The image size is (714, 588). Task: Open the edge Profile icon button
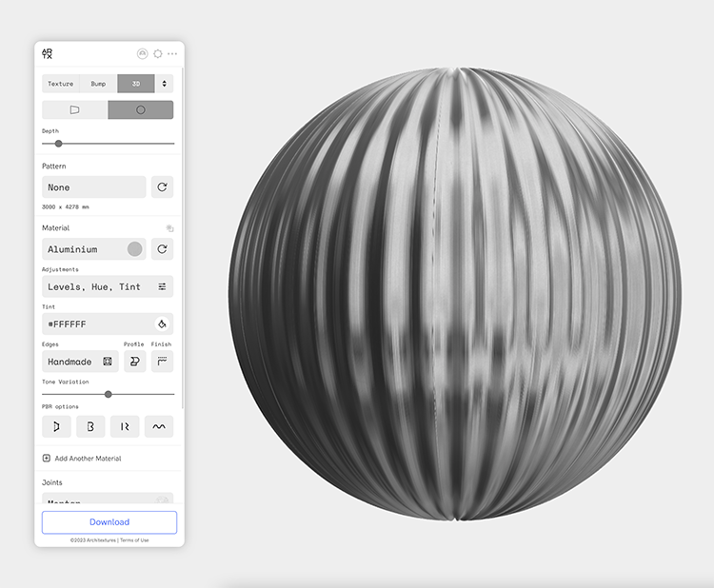(x=134, y=362)
